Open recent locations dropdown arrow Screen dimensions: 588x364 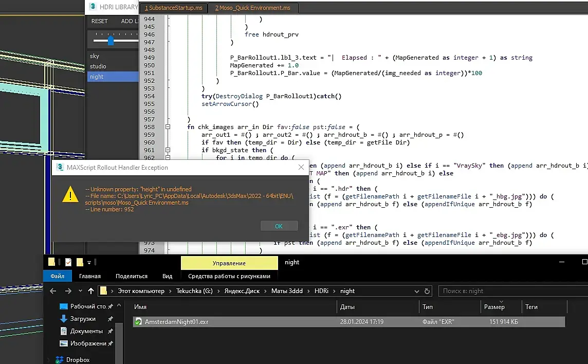point(80,291)
